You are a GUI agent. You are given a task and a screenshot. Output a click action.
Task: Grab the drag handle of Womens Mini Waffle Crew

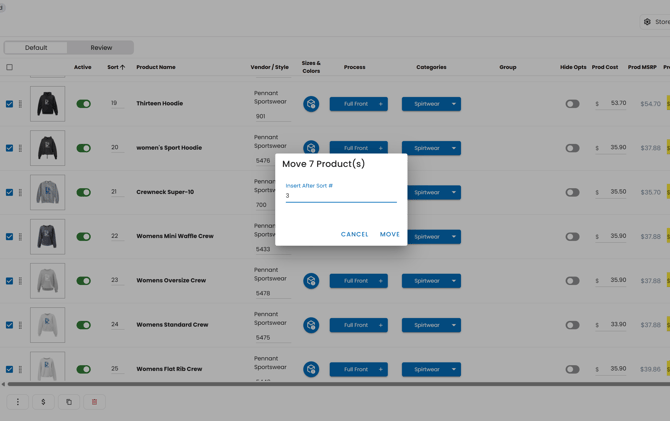pyautogui.click(x=20, y=237)
